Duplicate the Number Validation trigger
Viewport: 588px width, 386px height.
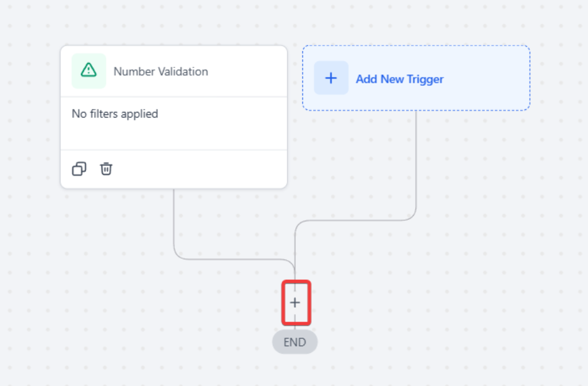[x=79, y=169]
